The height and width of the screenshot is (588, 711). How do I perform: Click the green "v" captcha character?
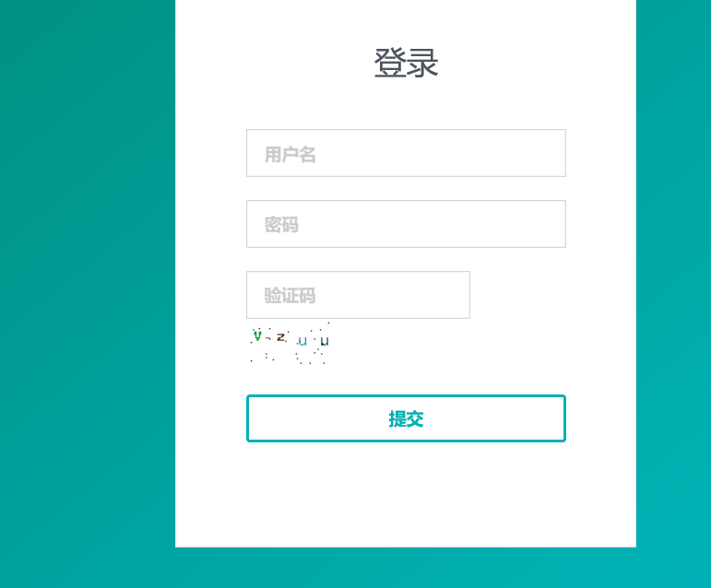(257, 335)
